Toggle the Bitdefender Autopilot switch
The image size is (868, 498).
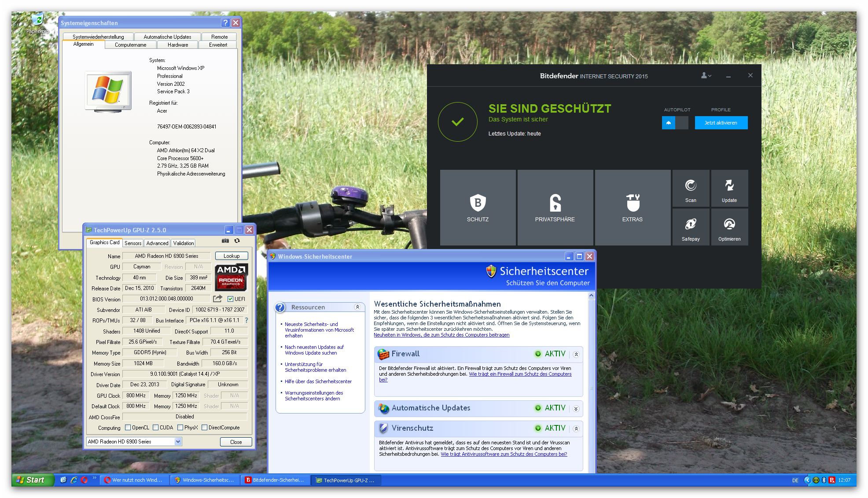675,123
